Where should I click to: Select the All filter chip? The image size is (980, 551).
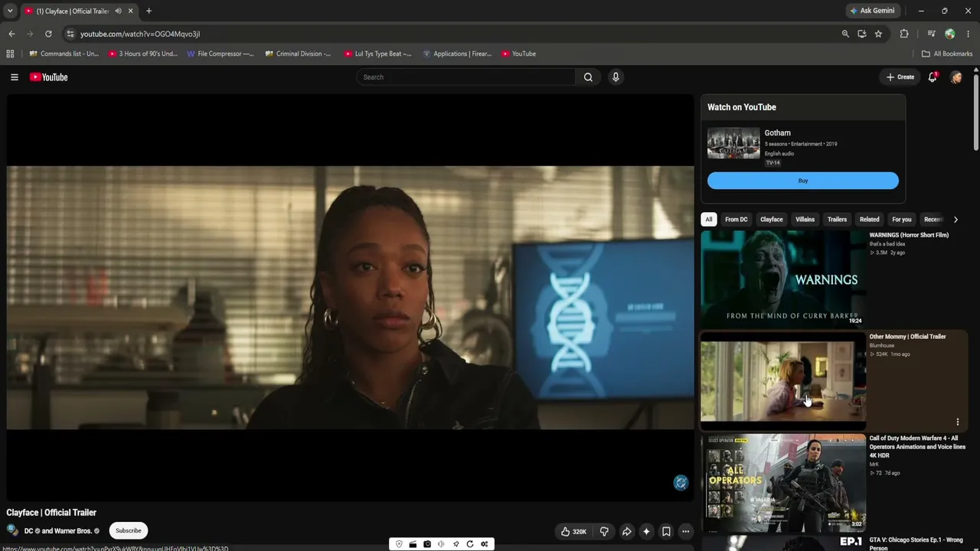pyautogui.click(x=709, y=220)
